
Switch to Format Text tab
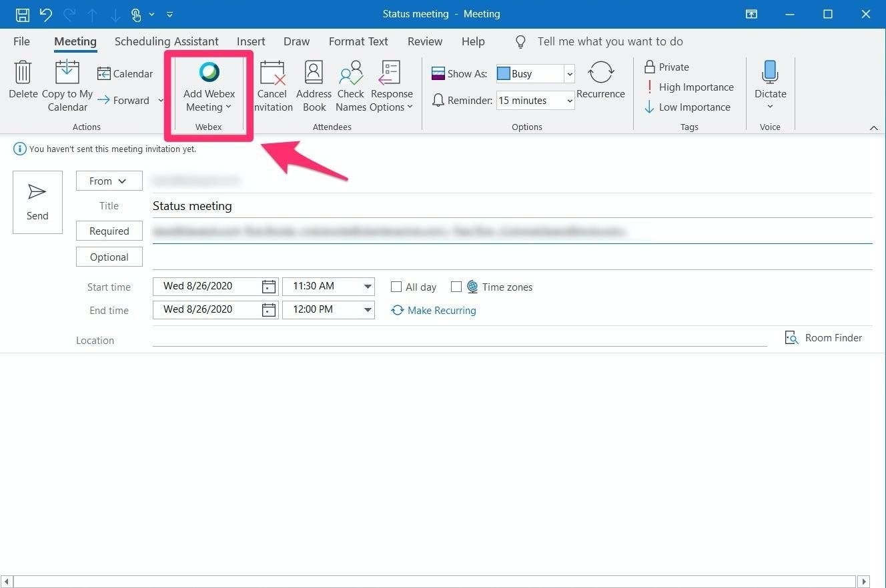click(358, 41)
